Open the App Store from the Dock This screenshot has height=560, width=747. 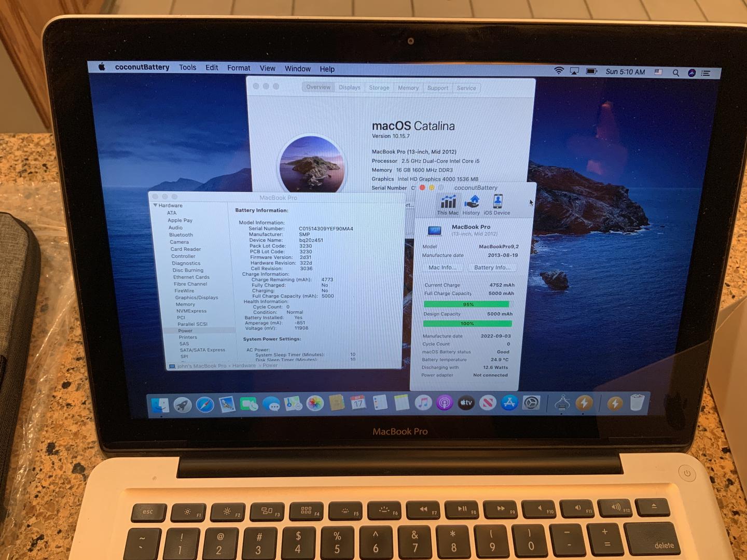pos(509,403)
